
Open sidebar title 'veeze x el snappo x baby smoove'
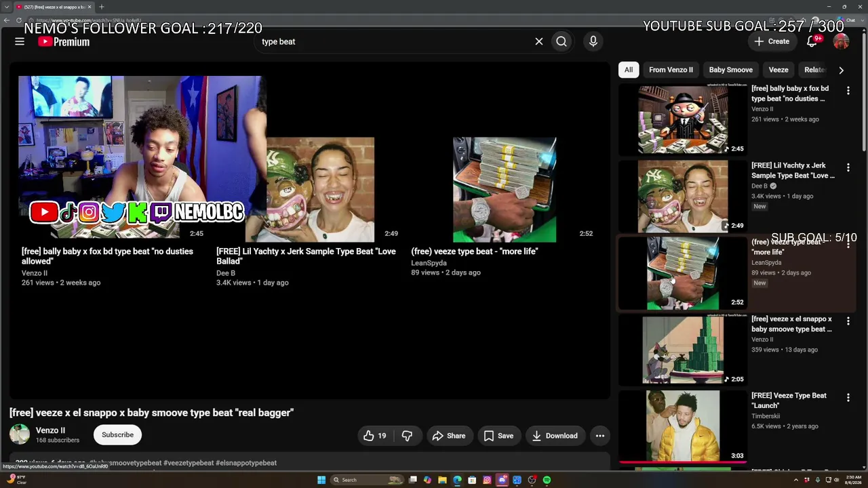tap(791, 324)
